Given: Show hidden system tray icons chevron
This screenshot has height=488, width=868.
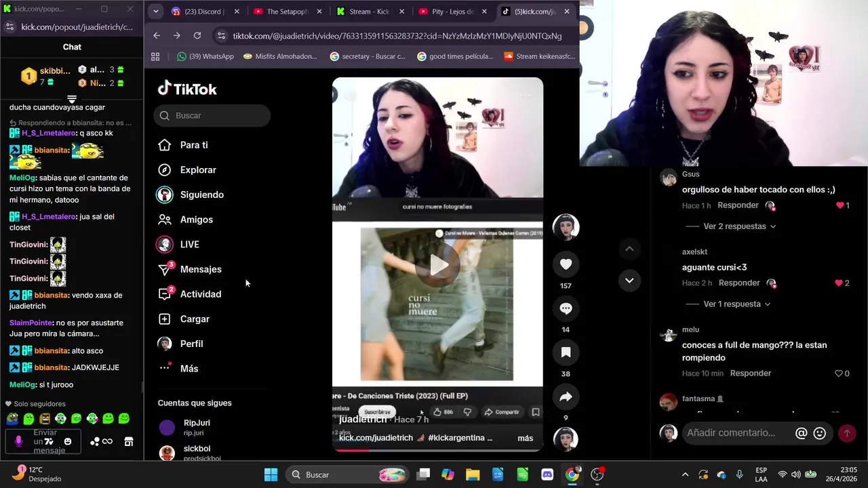Looking at the screenshot, I should tap(685, 474).
